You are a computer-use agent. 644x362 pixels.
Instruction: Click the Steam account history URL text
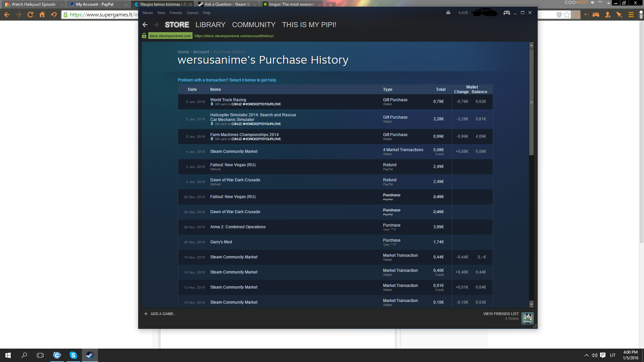(x=234, y=36)
